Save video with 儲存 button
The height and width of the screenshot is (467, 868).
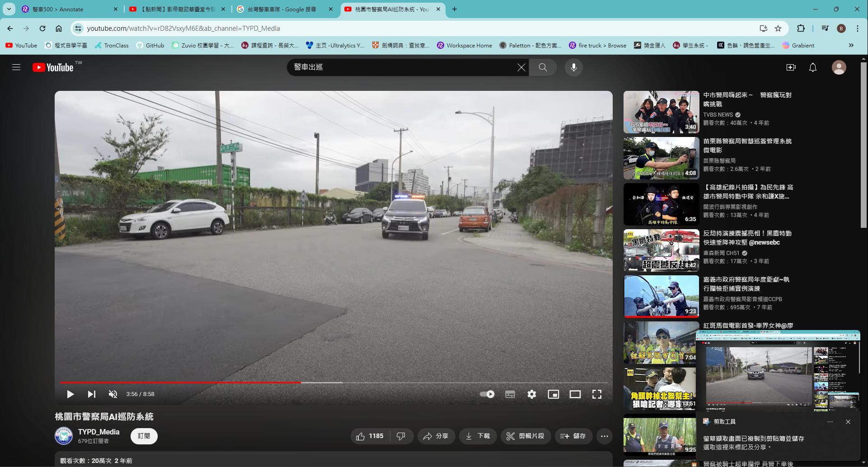click(573, 436)
